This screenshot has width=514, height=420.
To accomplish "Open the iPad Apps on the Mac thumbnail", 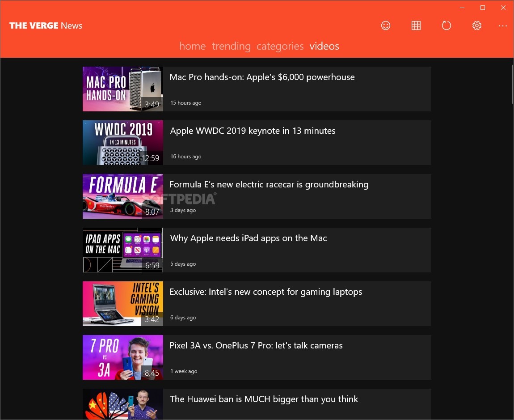I will pyautogui.click(x=122, y=250).
